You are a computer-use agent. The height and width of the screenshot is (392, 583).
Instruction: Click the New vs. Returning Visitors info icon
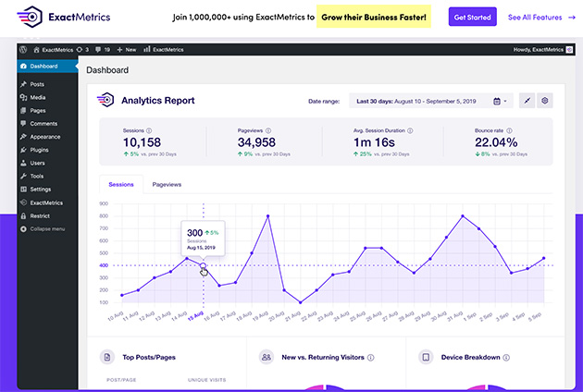pos(371,358)
